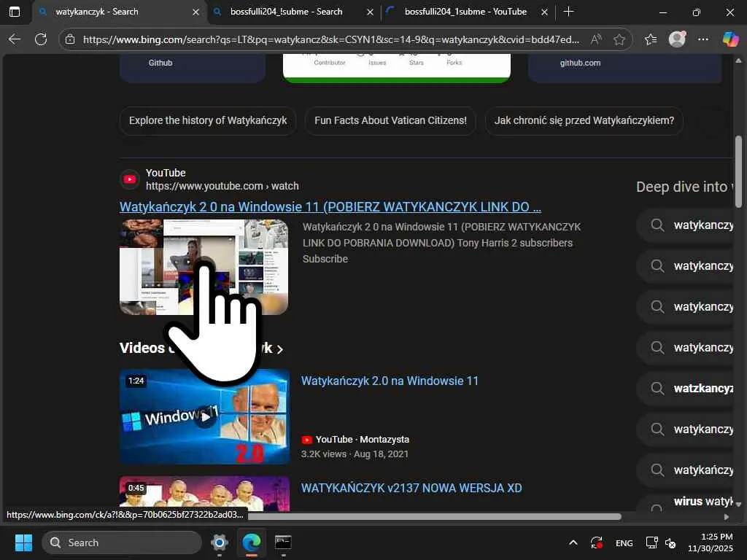Viewport: 747px width, 560px height.
Task: Open the network status tray icon
Action: coord(651,542)
